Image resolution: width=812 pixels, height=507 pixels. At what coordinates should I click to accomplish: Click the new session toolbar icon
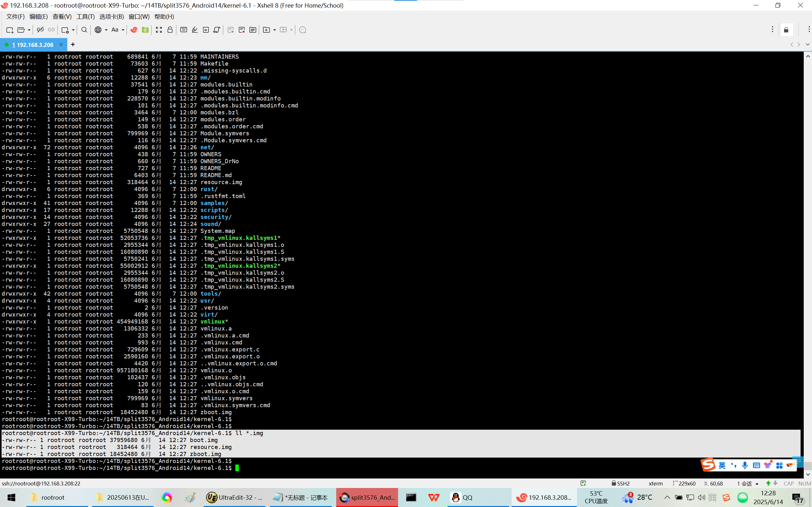[10, 30]
